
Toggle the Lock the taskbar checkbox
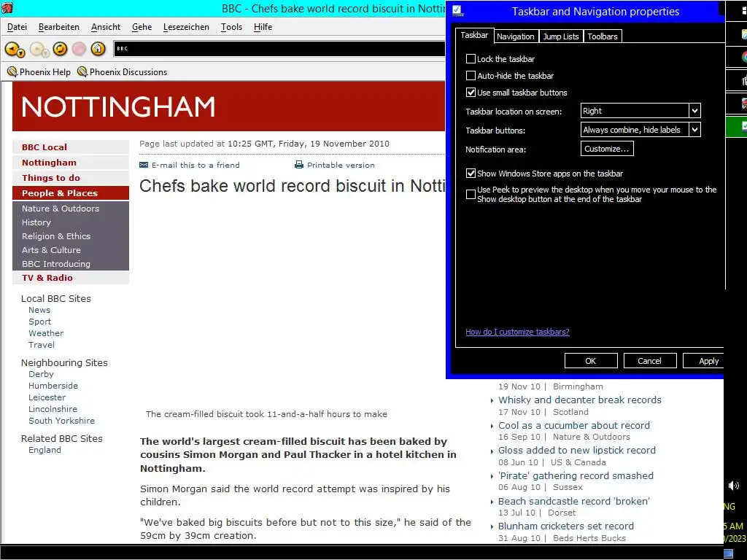click(x=471, y=58)
